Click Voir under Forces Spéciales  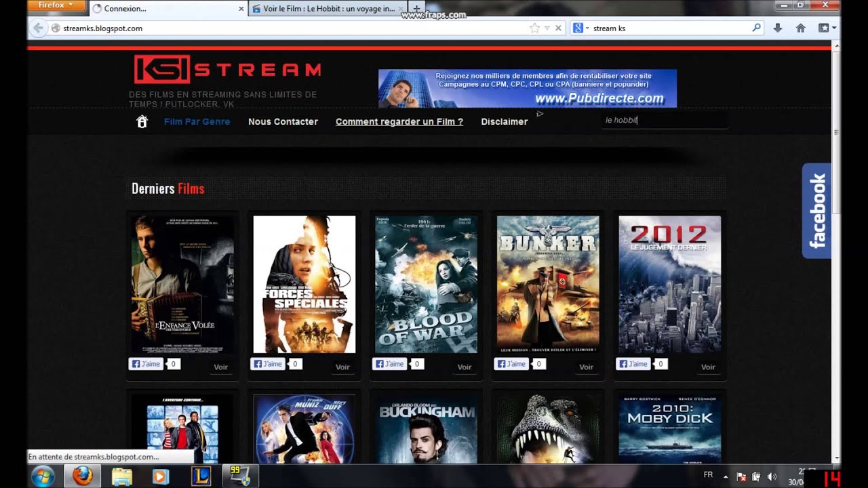(342, 367)
